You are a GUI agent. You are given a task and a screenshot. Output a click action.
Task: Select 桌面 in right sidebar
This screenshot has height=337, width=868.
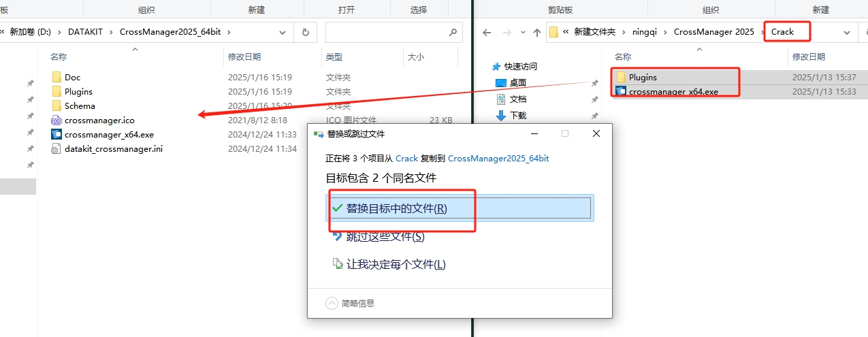point(518,82)
